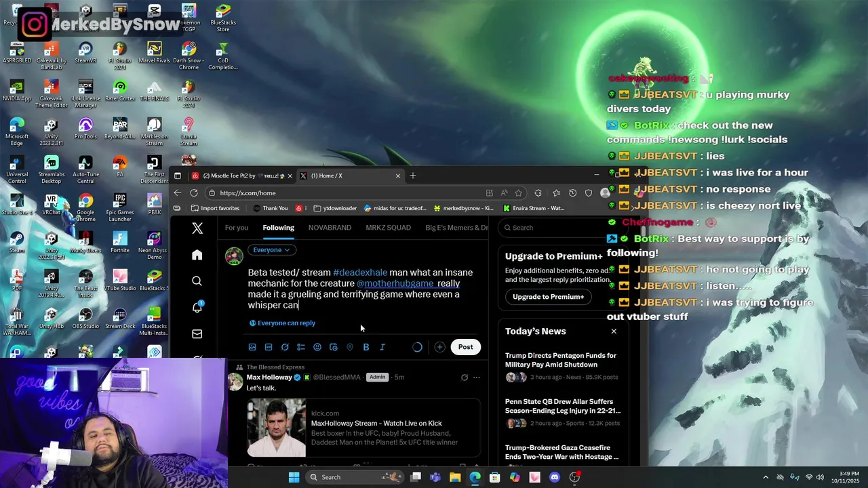Open the Everyone audience dropdown

point(271,250)
